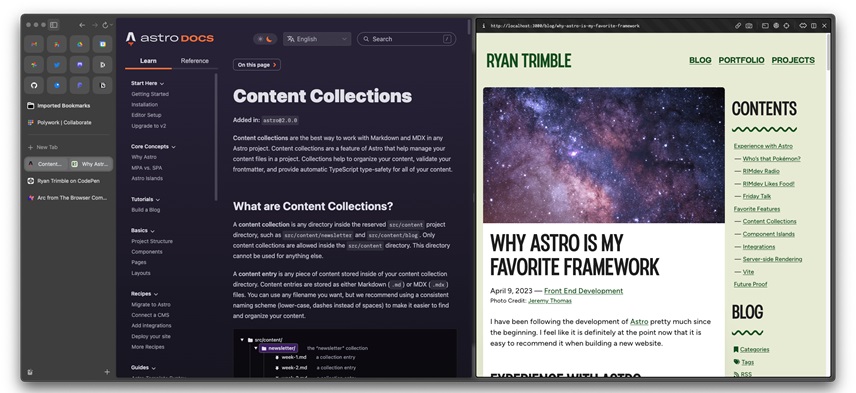
Task: Open the console panel icon in the blog toolbar
Action: tap(765, 26)
